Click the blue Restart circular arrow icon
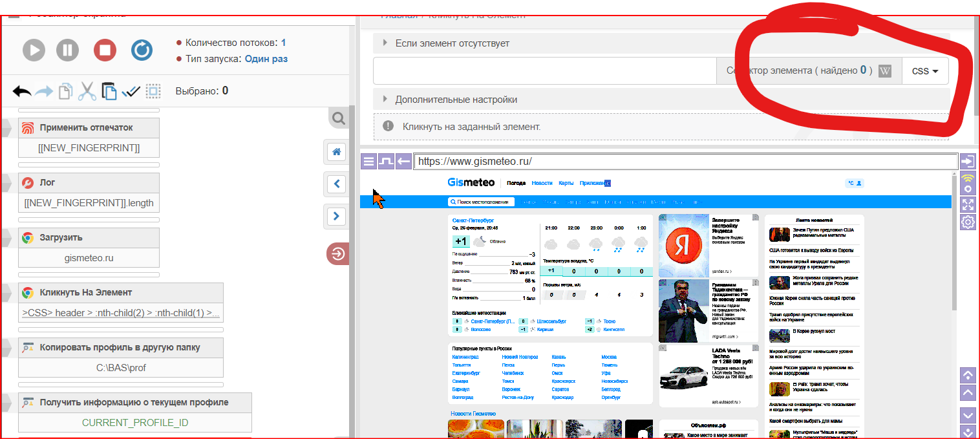The image size is (980, 439). coord(142,50)
